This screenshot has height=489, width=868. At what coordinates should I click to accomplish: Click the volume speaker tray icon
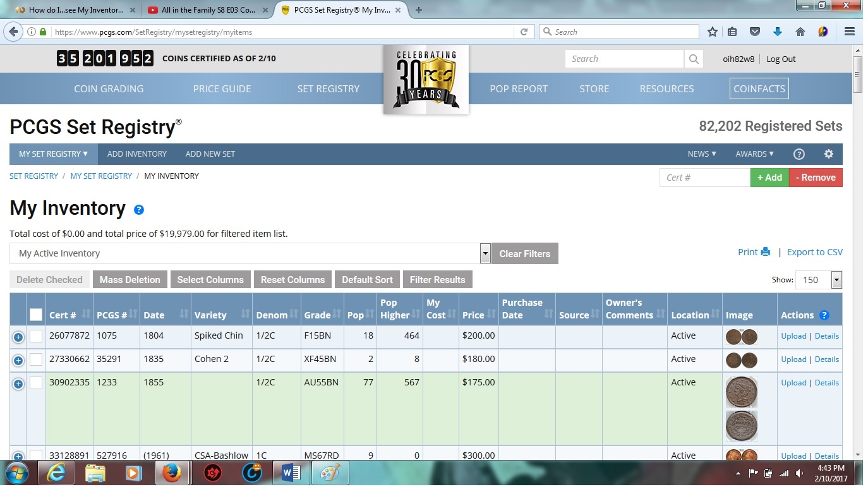click(800, 473)
